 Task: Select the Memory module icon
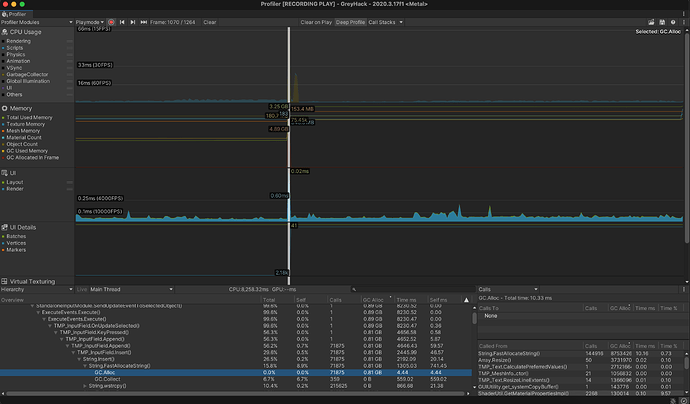[4, 107]
